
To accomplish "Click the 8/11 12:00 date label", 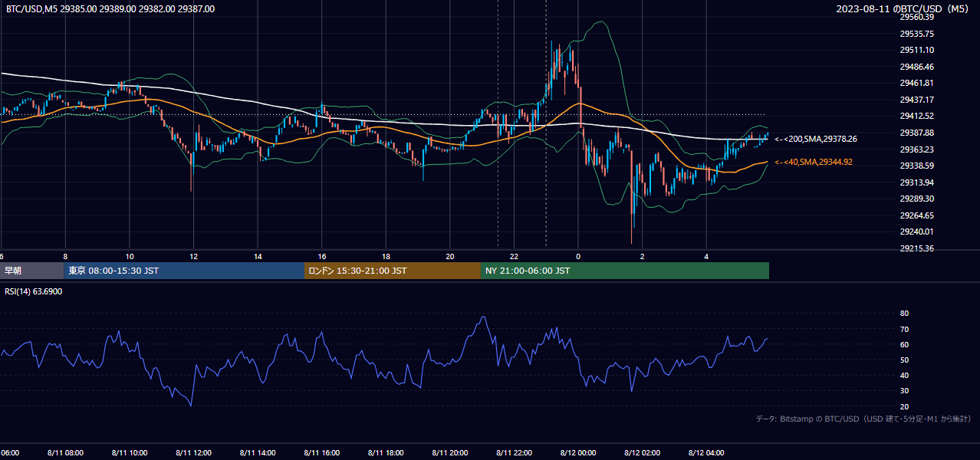I will [x=193, y=453].
